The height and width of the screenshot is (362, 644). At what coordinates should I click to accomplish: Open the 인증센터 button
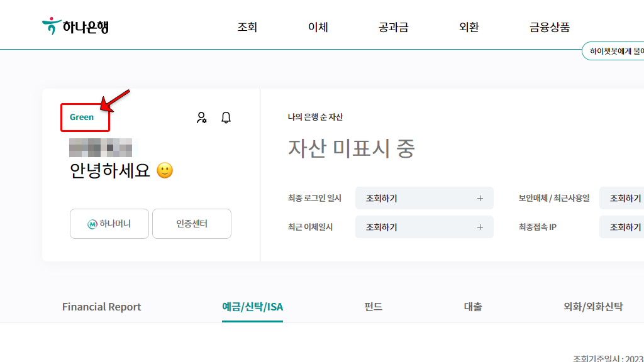[x=191, y=224]
